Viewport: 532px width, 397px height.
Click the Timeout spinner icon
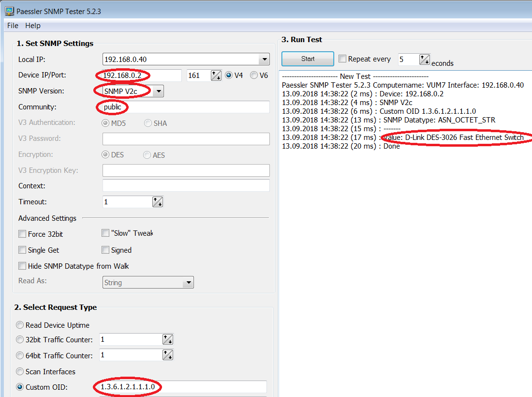(158, 202)
